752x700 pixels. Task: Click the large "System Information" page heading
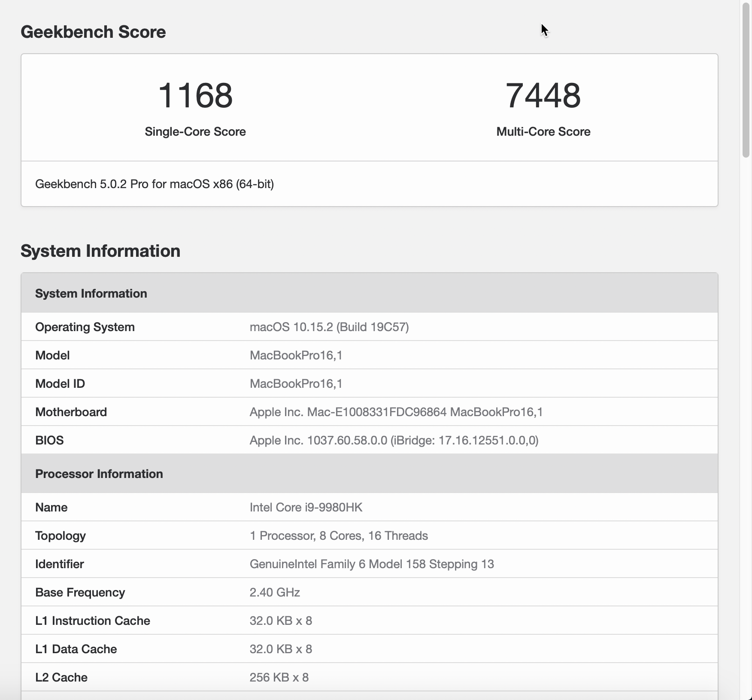(100, 251)
